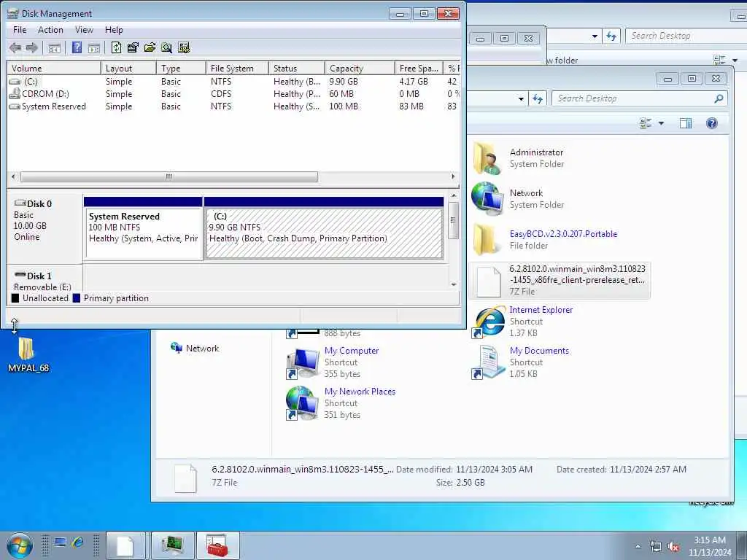Open view options dropdown arrow in front Explorer
This screenshot has width=747, height=560.
click(661, 123)
